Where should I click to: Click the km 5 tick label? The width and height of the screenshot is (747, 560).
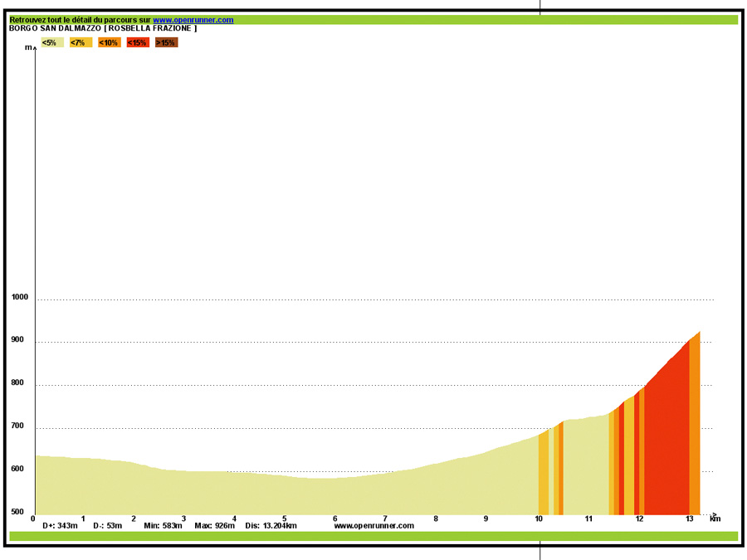285,519
